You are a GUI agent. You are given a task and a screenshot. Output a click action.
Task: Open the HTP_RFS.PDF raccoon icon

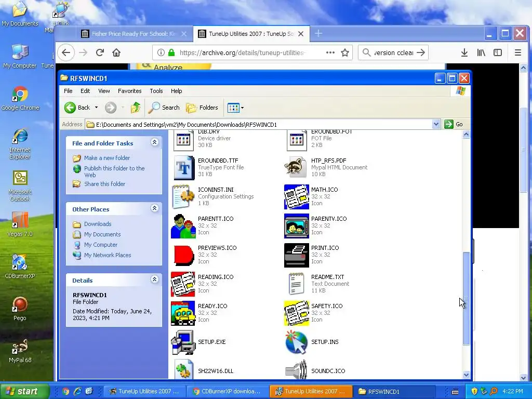[x=296, y=167]
